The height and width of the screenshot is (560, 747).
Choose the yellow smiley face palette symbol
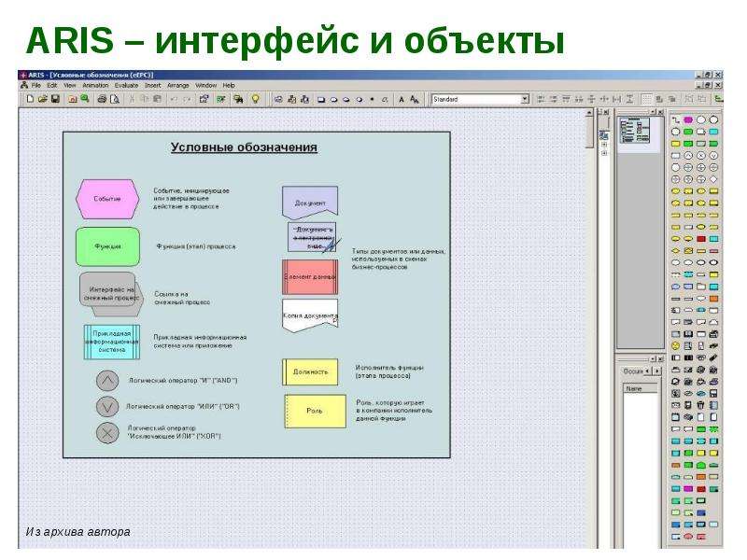click(x=675, y=345)
